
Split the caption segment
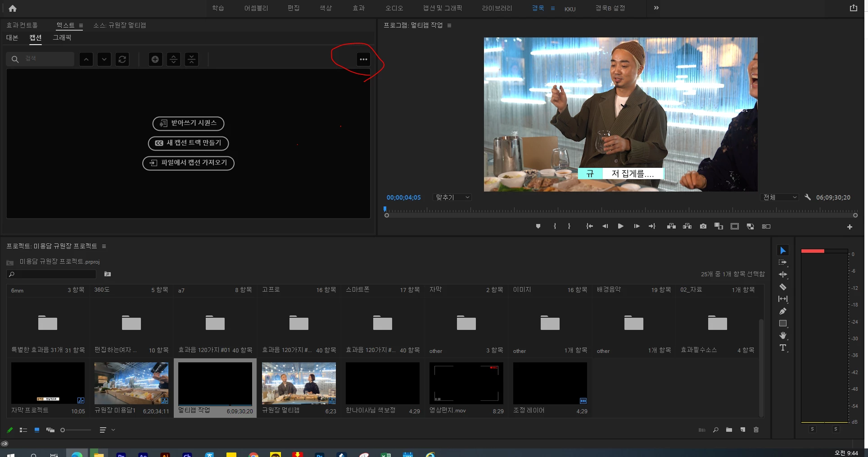click(173, 59)
